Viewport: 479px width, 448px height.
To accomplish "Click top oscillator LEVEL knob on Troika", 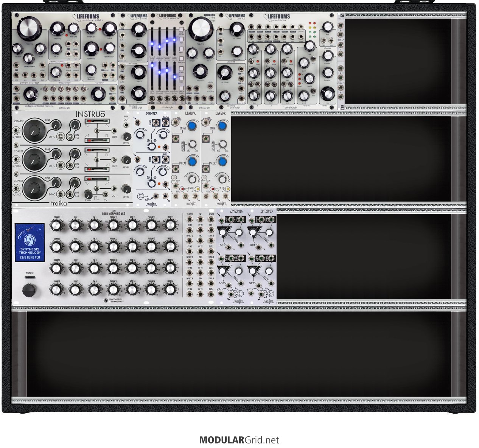I will pos(127,137).
